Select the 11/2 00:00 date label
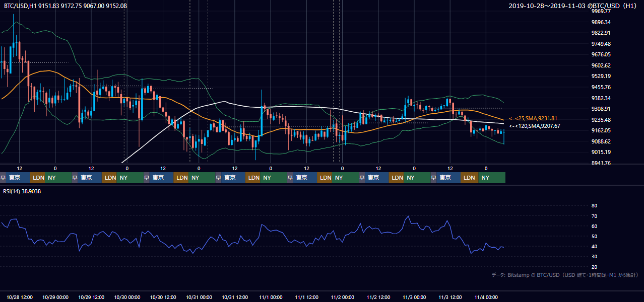The width and height of the screenshot is (644, 302). (342, 297)
